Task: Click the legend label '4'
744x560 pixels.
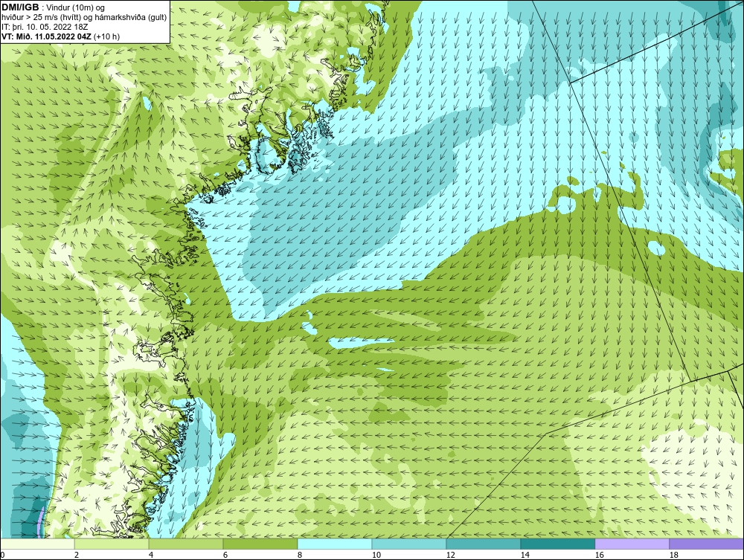Action: (151, 555)
